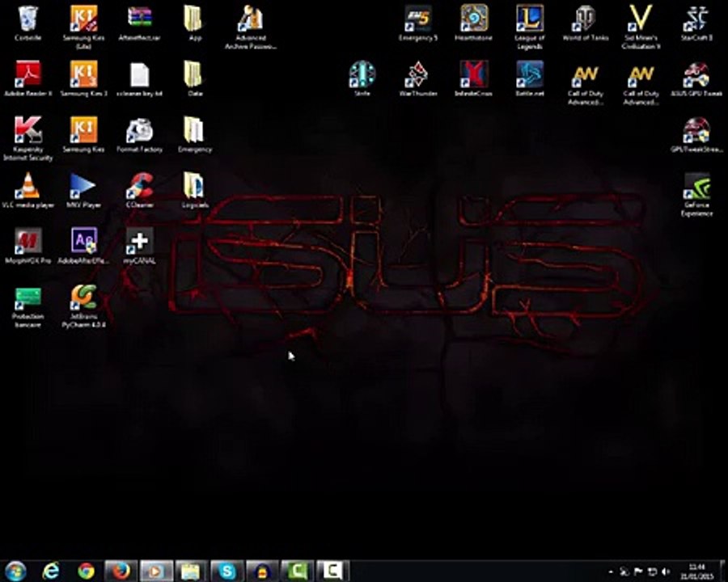Launch MorphVOX Pro
Screen dimensions: 728x582
pos(28,246)
